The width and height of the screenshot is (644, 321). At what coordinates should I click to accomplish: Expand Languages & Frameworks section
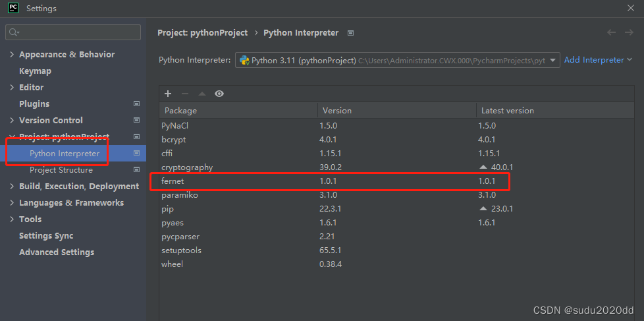point(11,202)
